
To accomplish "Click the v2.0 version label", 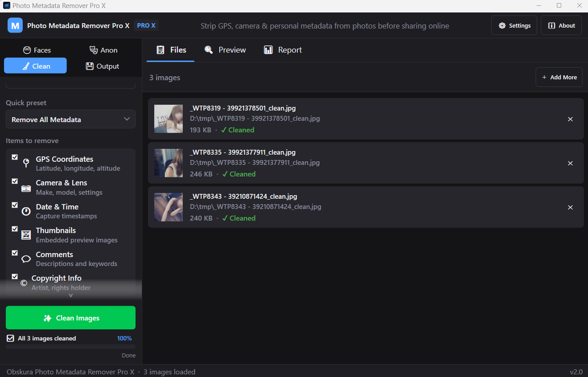I will pos(576,372).
